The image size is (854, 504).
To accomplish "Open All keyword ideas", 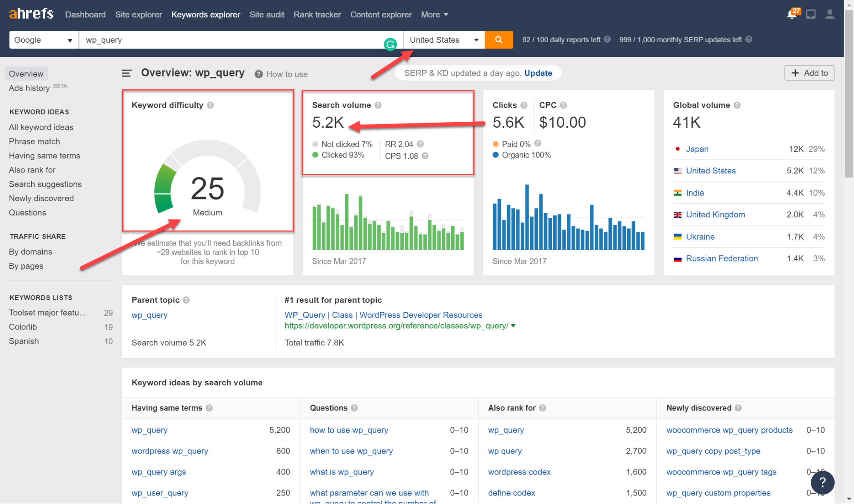I will pos(41,127).
